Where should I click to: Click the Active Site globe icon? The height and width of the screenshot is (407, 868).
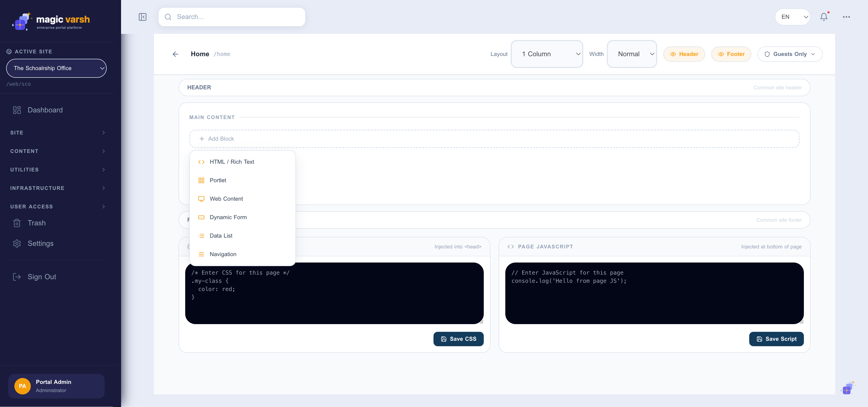click(9, 52)
